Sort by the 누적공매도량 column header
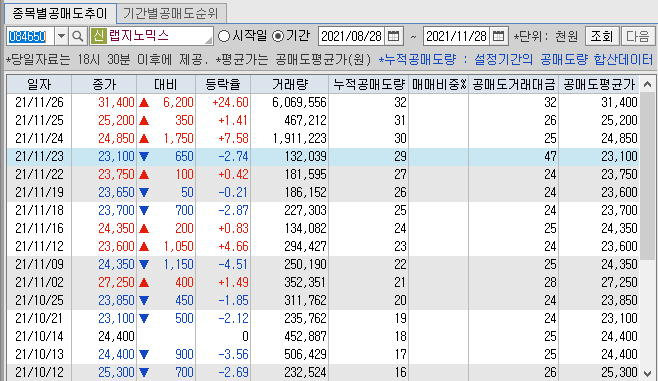This screenshot has height=381, width=658. 369,84
